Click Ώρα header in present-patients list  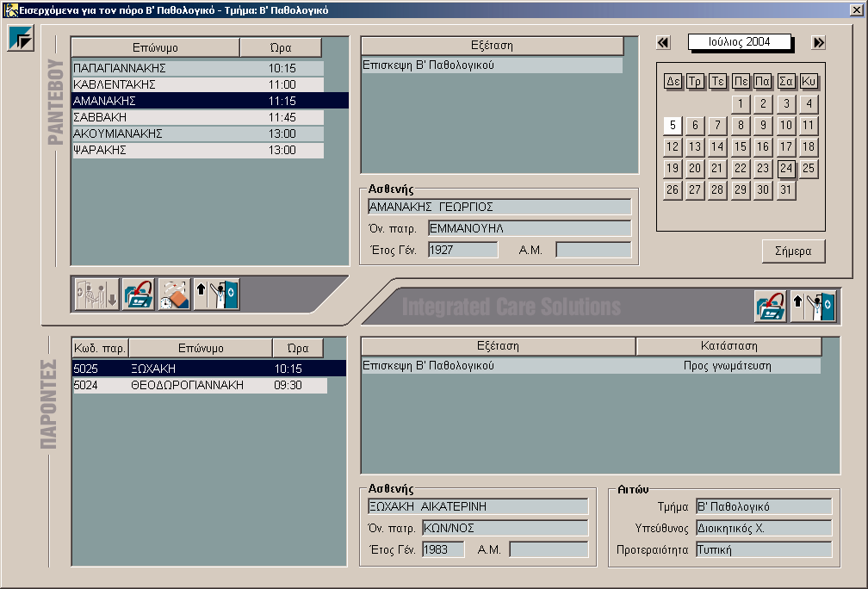point(298,348)
